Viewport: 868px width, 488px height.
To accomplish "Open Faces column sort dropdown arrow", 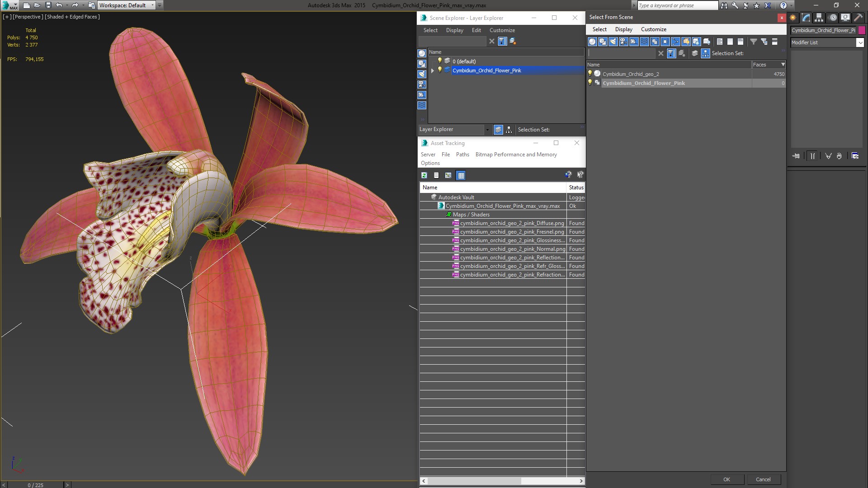I will [x=783, y=65].
